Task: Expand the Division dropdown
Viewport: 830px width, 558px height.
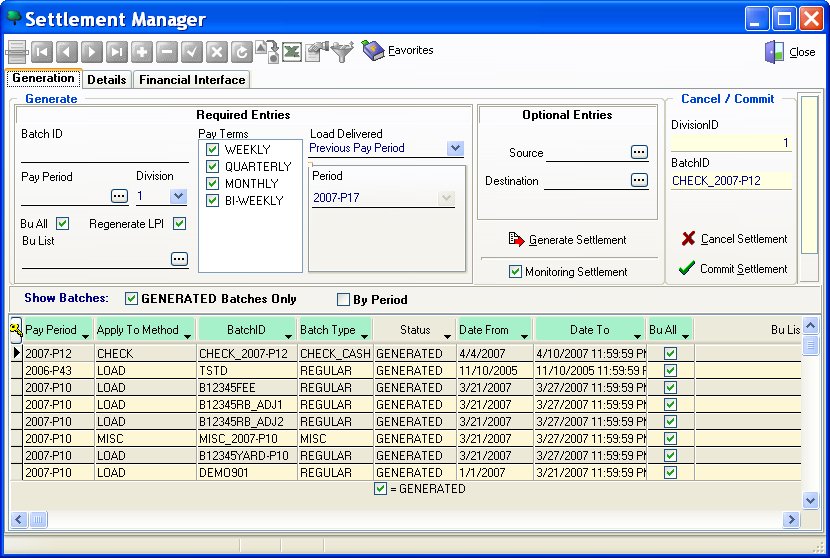Action: (179, 197)
